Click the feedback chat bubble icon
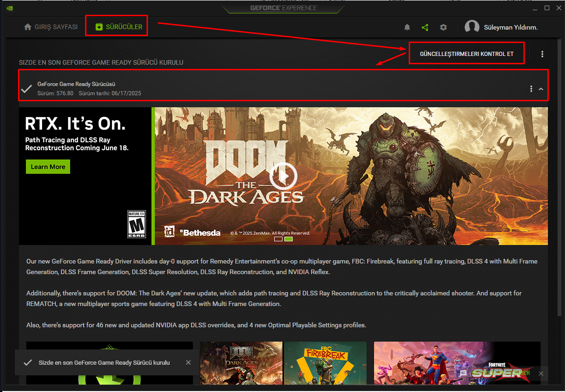This screenshot has height=392, width=565. click(464, 373)
